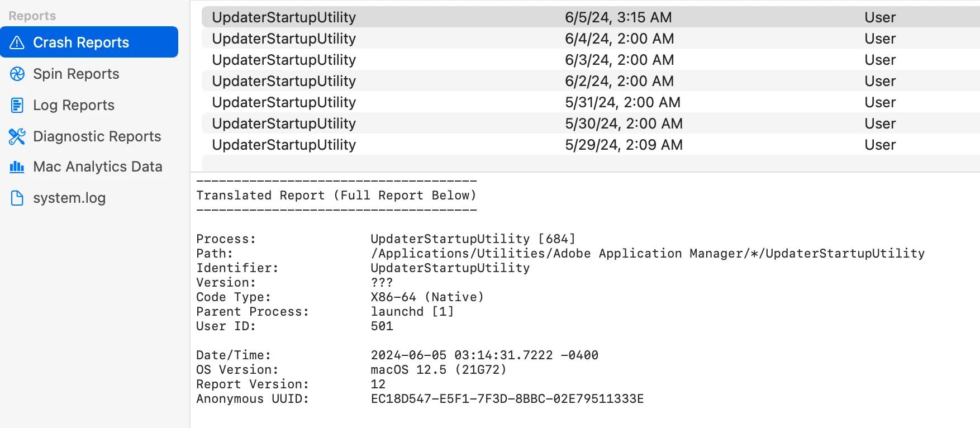Show Mac Analytics Data
The width and height of the screenshot is (980, 428).
[97, 167]
